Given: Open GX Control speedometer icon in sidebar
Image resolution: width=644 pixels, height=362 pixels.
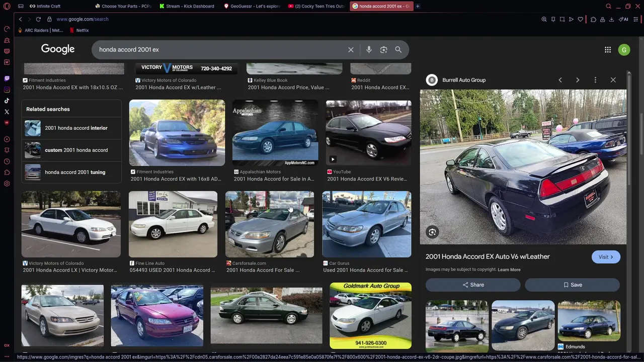Looking at the screenshot, I should 7,29.
